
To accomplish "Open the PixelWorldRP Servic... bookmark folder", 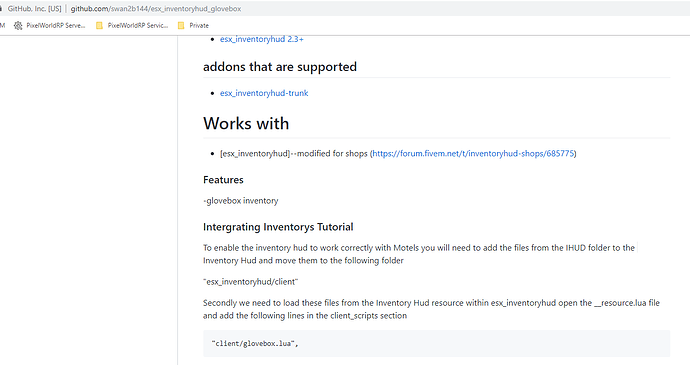I will 132,26.
